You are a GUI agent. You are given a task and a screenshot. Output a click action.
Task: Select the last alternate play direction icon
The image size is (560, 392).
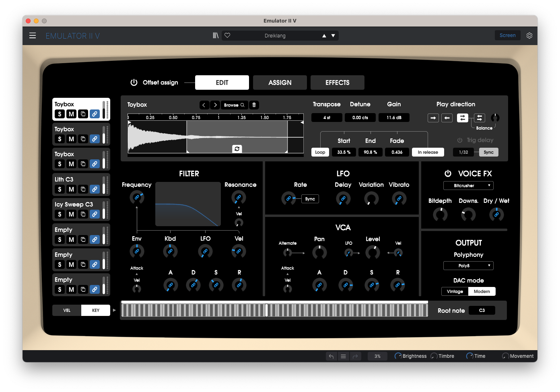point(479,118)
